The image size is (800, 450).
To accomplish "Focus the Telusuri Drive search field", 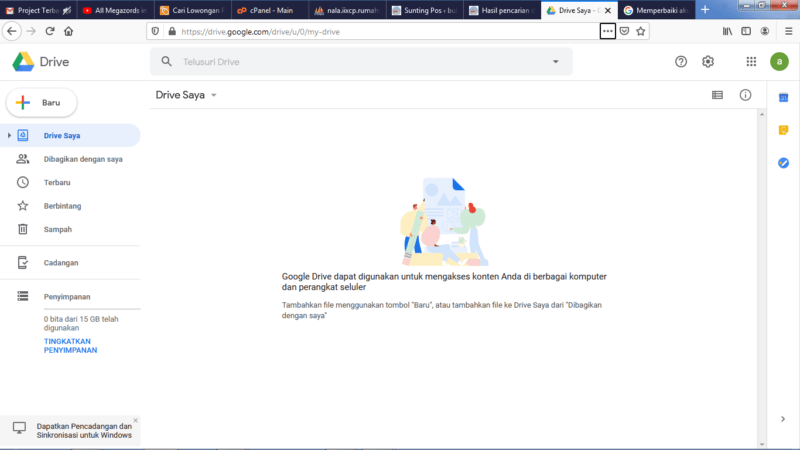I will pos(361,62).
